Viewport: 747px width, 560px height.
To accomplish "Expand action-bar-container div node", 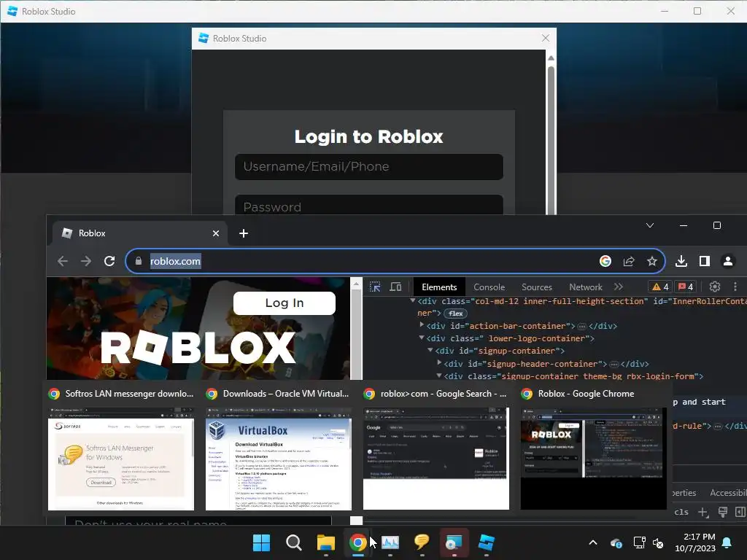I will [422, 324].
